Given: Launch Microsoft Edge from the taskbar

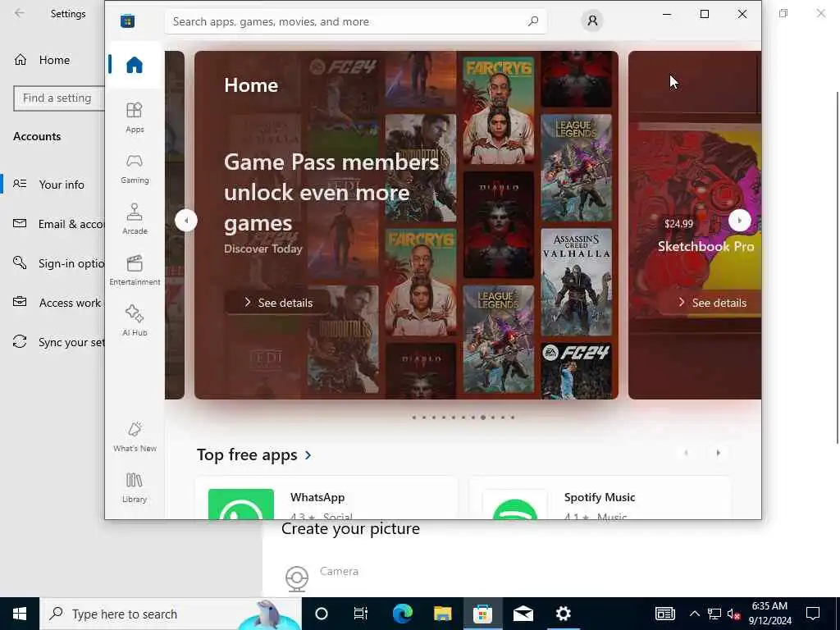Looking at the screenshot, I should pyautogui.click(x=402, y=614).
